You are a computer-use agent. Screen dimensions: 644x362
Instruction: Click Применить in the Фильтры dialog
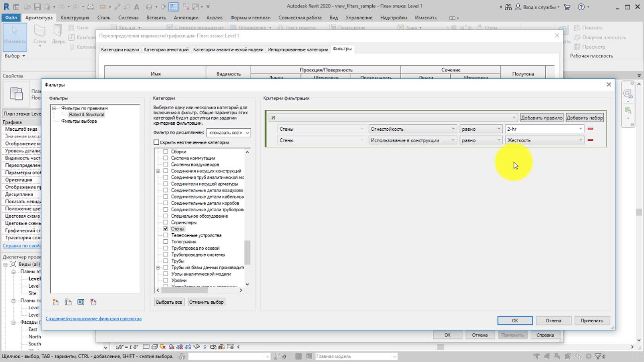click(592, 321)
